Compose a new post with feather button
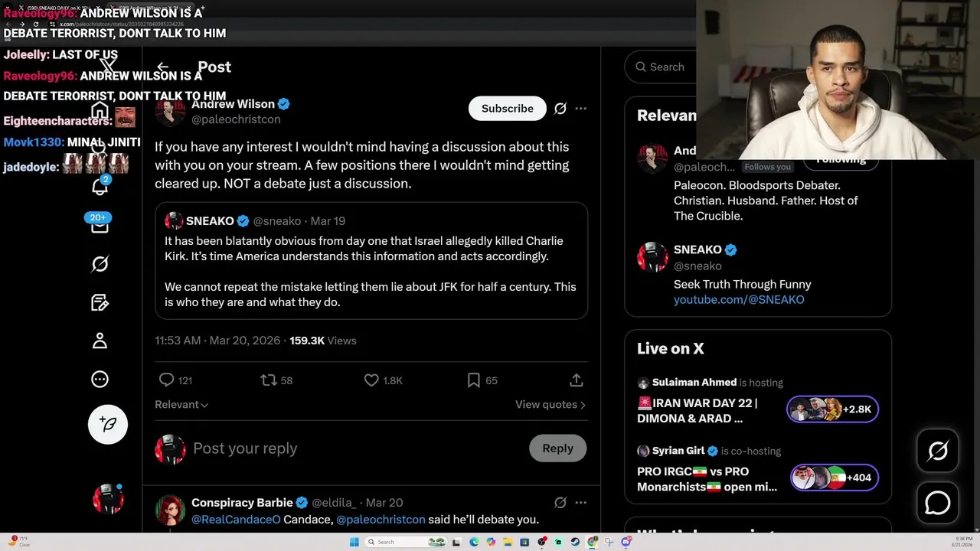The height and width of the screenshot is (551, 980). [107, 424]
